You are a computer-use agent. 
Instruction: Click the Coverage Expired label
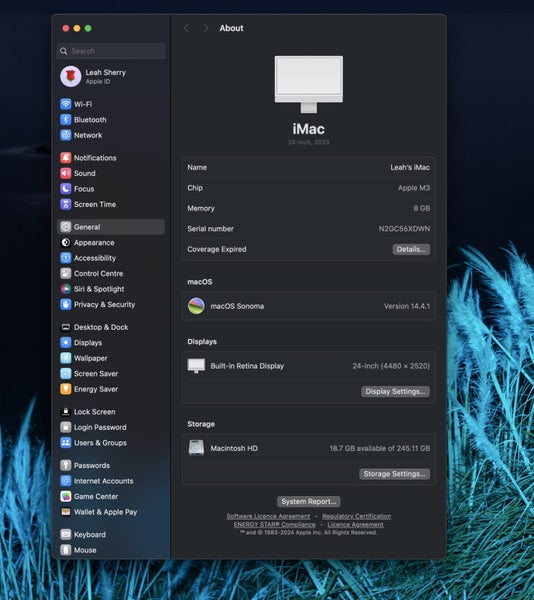tap(217, 249)
